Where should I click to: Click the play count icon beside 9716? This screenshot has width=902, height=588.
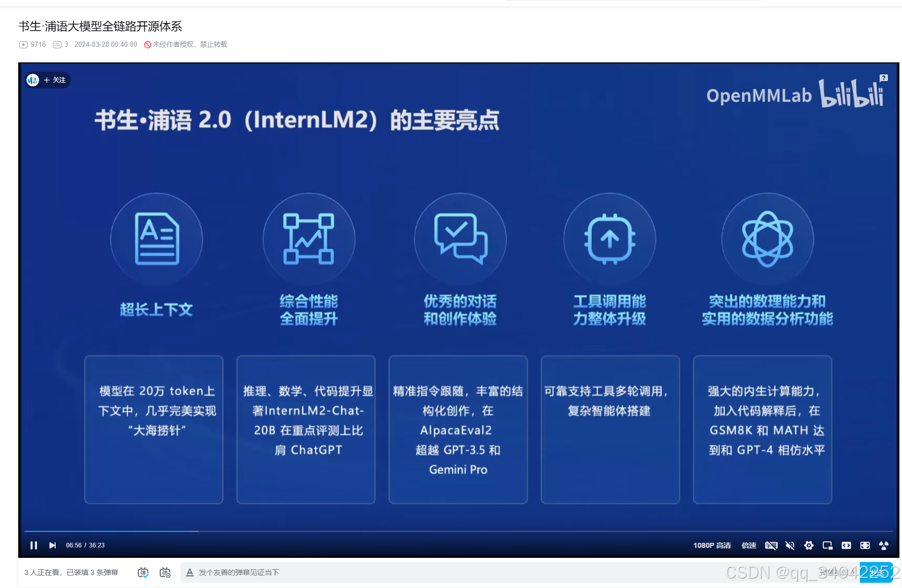(x=23, y=45)
